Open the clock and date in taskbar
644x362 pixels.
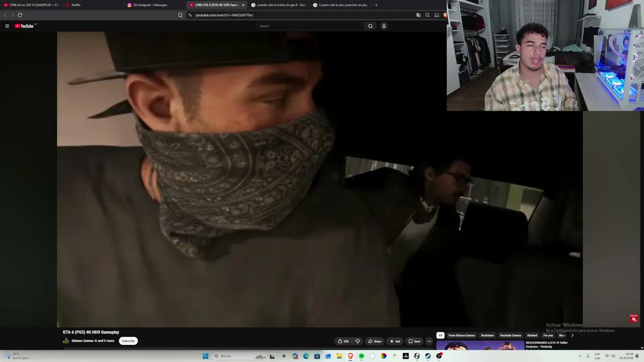[626, 356]
